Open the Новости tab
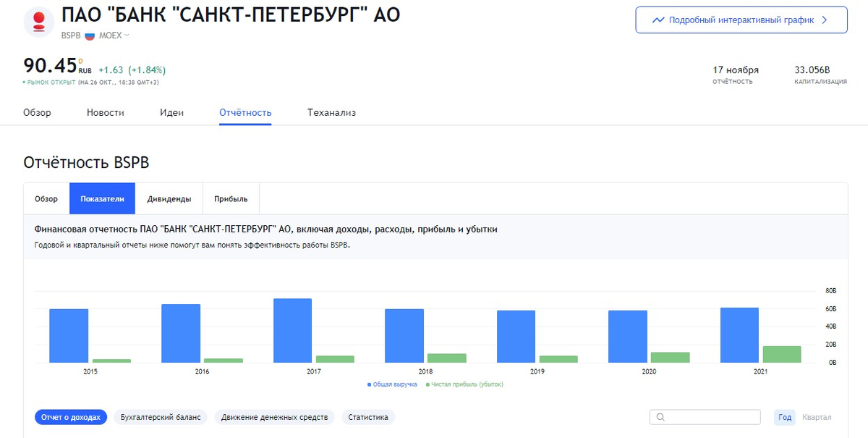 tap(106, 112)
